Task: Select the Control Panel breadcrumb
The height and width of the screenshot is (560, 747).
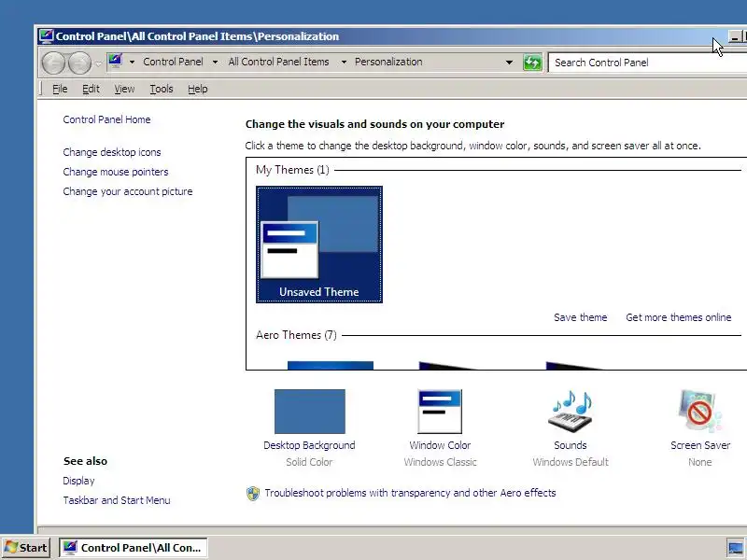Action: click(x=173, y=62)
